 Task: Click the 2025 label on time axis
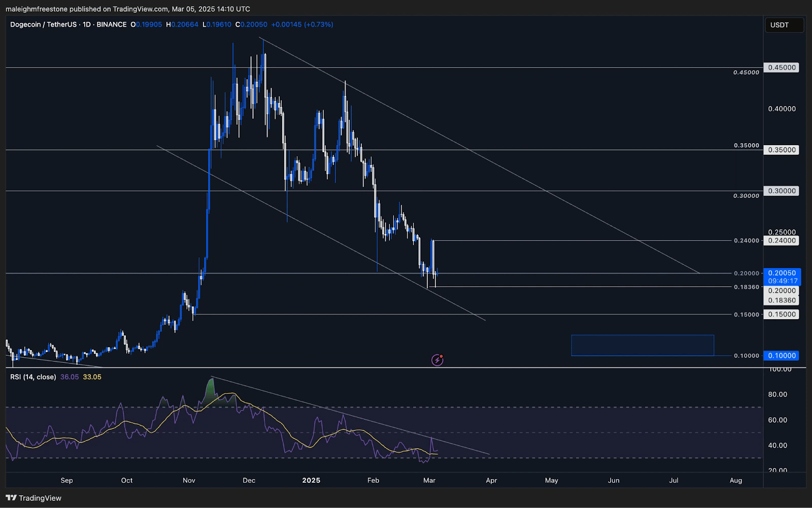click(311, 480)
